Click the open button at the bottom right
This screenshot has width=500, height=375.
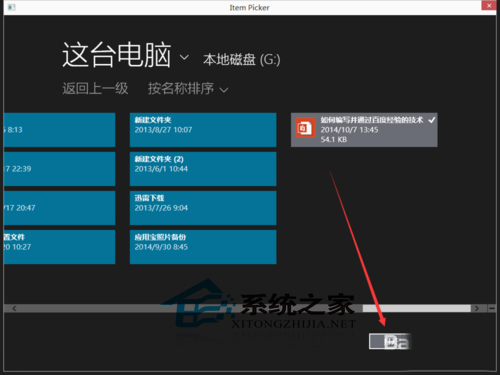[x=389, y=341]
